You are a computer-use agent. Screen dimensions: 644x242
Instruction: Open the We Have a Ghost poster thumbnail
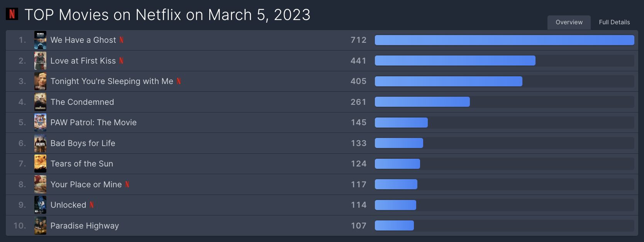pyautogui.click(x=40, y=40)
